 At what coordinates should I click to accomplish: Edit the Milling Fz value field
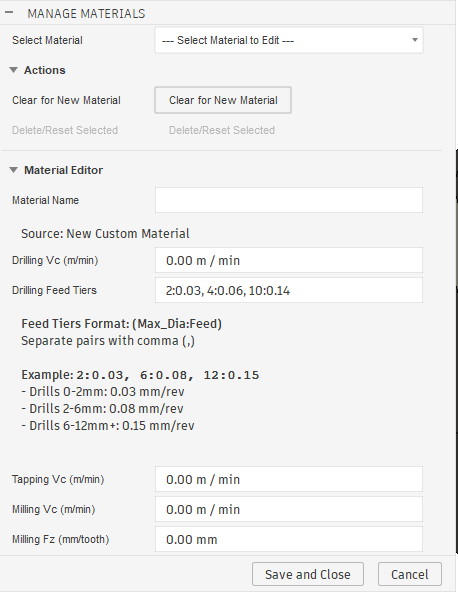289,539
